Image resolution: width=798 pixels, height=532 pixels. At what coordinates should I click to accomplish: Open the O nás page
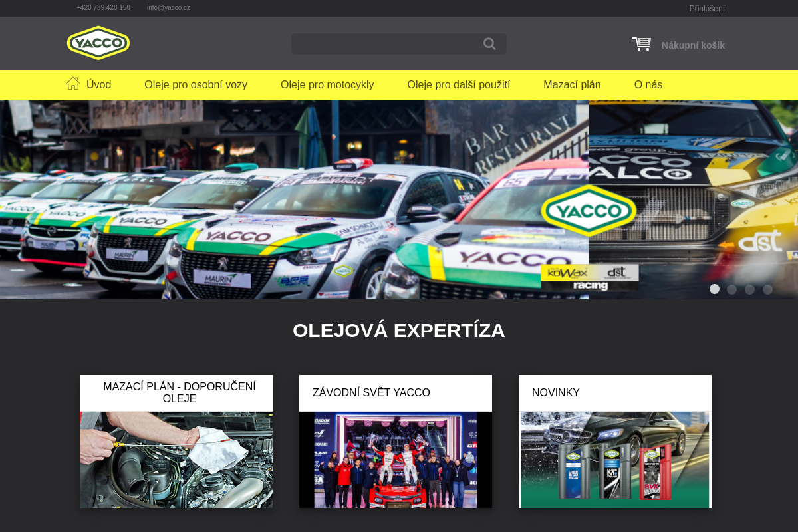[x=648, y=85]
